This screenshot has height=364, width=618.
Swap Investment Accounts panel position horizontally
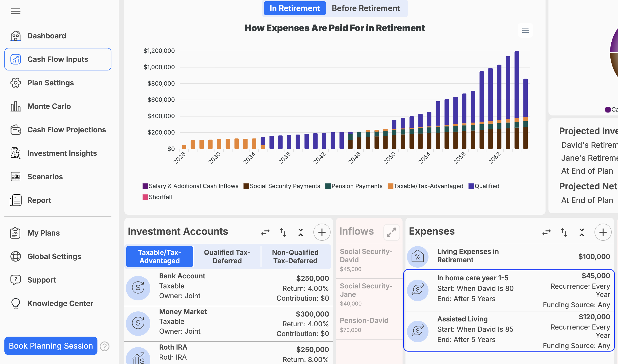[x=265, y=232]
